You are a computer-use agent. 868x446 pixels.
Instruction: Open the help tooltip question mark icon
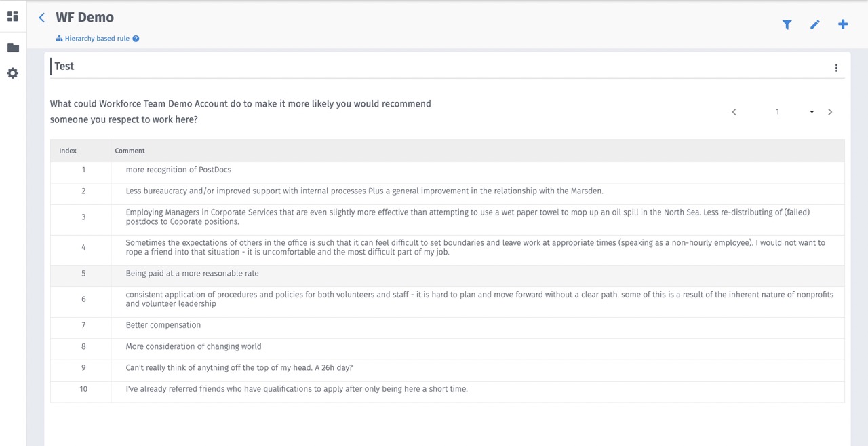(x=136, y=38)
